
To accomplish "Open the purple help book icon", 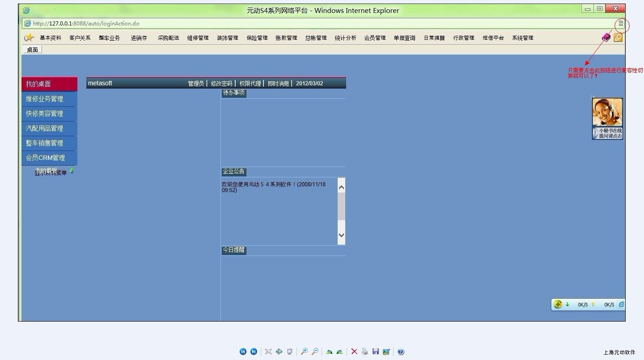I will (606, 38).
